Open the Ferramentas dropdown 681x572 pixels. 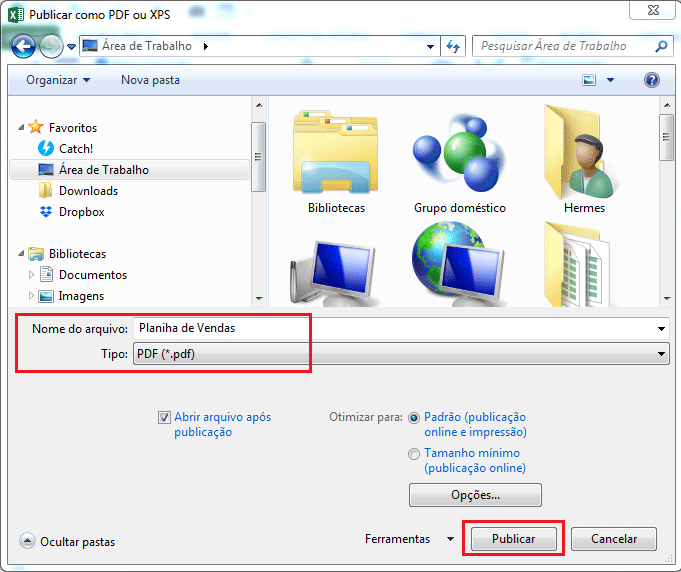pos(410,539)
